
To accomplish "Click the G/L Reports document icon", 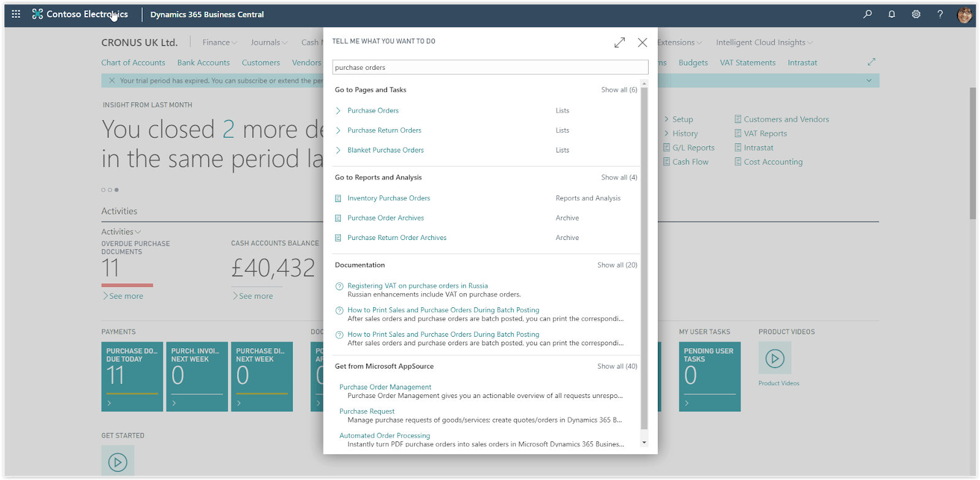I will pyautogui.click(x=667, y=148).
